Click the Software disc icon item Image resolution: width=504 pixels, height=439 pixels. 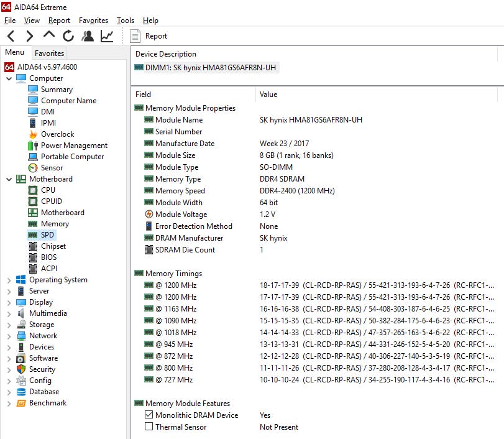click(21, 358)
